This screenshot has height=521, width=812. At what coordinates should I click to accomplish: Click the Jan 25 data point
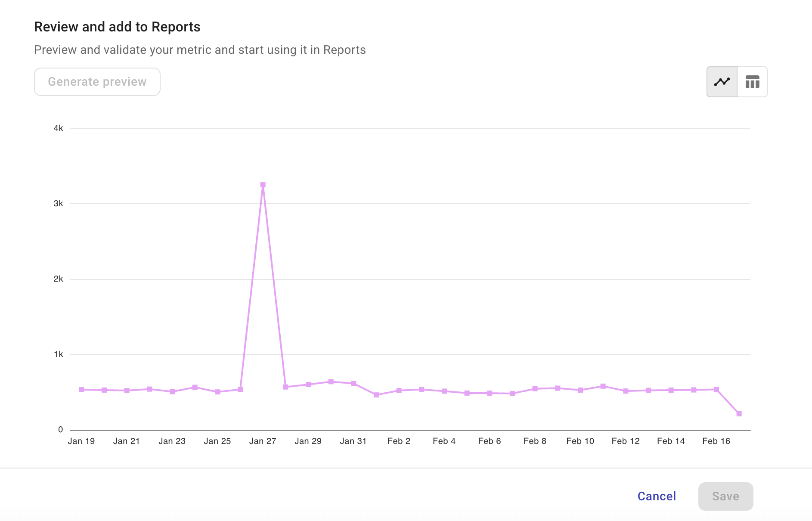217,392
